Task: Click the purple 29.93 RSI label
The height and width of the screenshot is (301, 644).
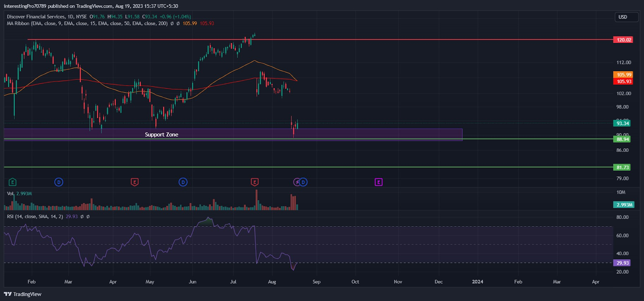Action: (x=622, y=263)
